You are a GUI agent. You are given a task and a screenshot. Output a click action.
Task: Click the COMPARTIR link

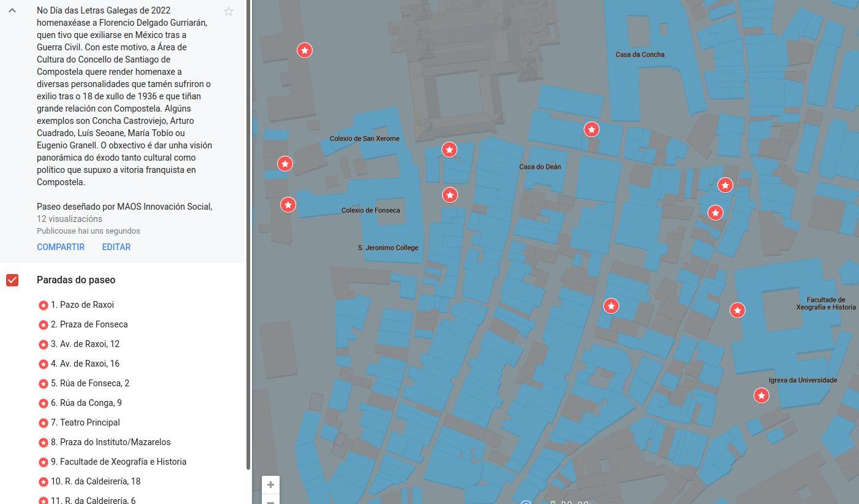coord(61,247)
